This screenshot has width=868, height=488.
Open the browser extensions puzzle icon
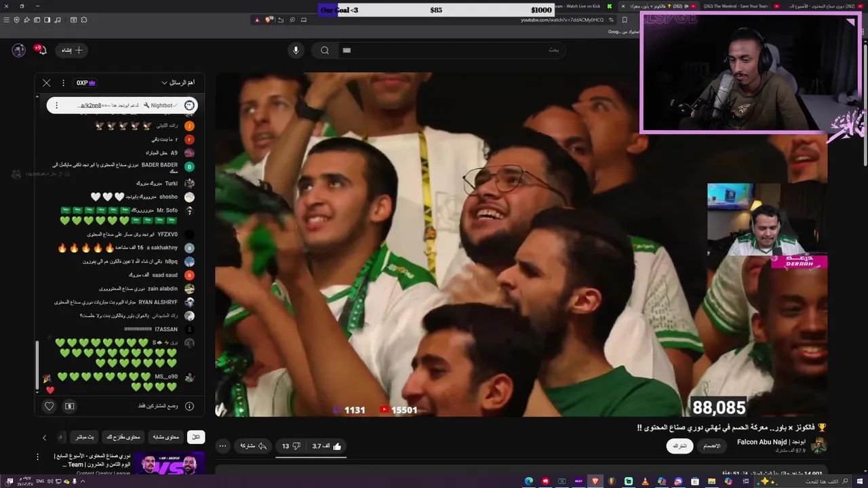point(83,20)
